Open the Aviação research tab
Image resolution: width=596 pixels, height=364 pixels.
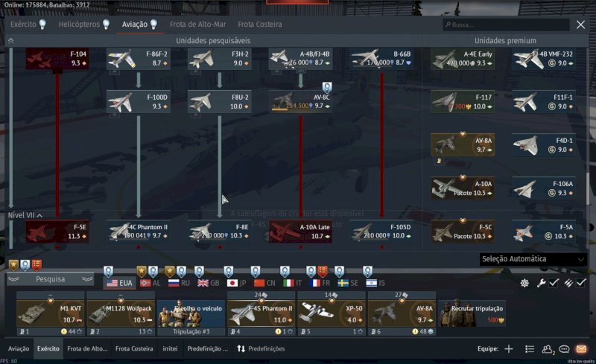(x=139, y=25)
